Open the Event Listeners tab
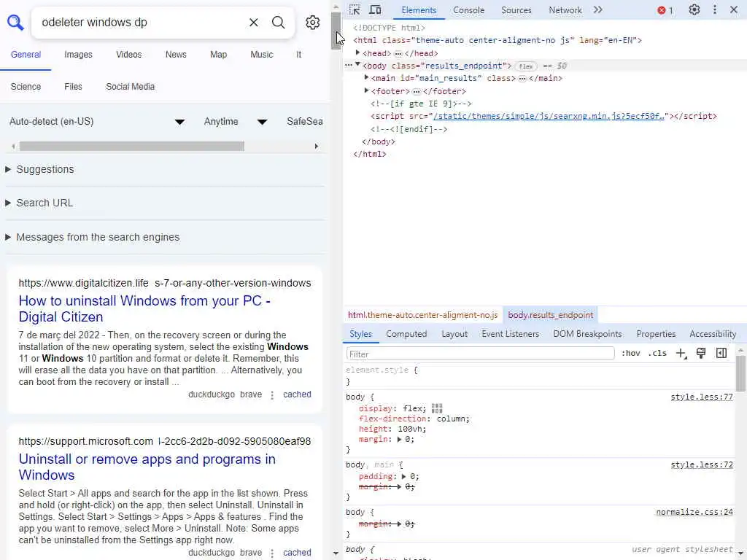 click(x=510, y=334)
